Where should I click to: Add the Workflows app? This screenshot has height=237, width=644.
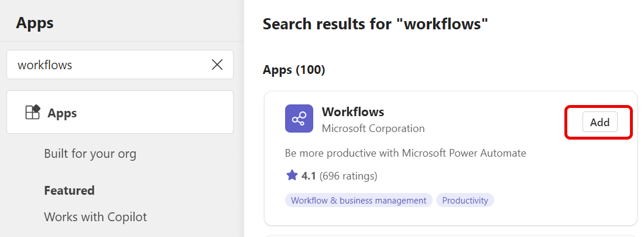pyautogui.click(x=600, y=122)
